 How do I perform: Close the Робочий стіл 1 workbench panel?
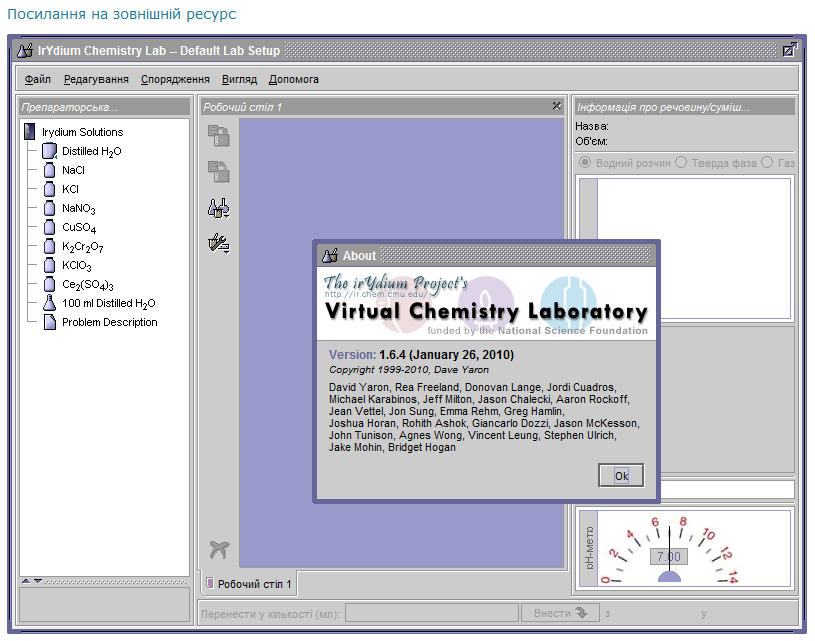[x=557, y=106]
